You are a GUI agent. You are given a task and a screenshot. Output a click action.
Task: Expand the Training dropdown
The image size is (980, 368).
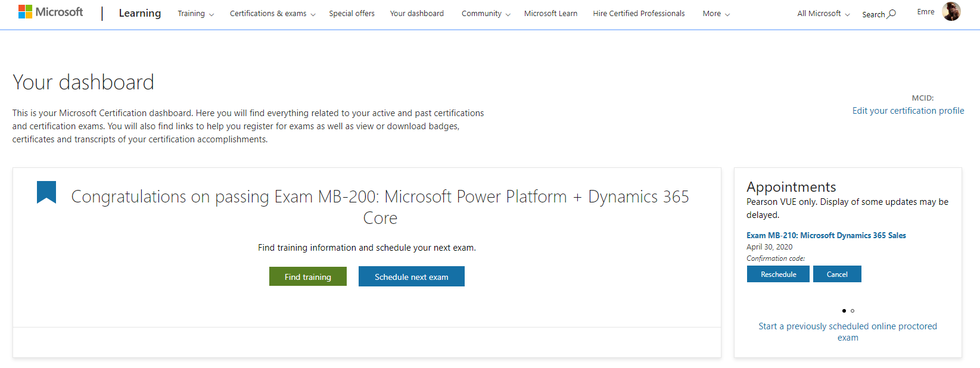pos(195,14)
